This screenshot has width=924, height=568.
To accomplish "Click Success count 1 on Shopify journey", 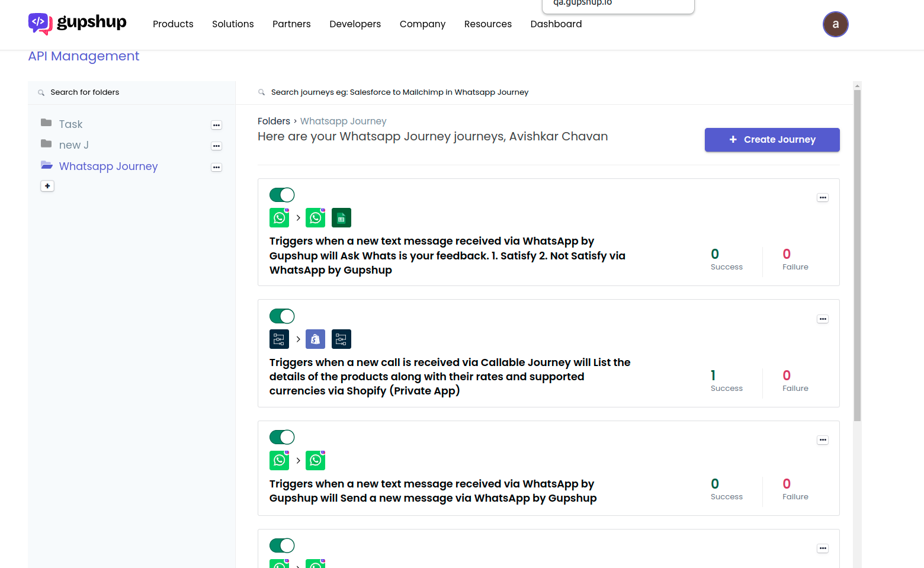I will pos(713,375).
